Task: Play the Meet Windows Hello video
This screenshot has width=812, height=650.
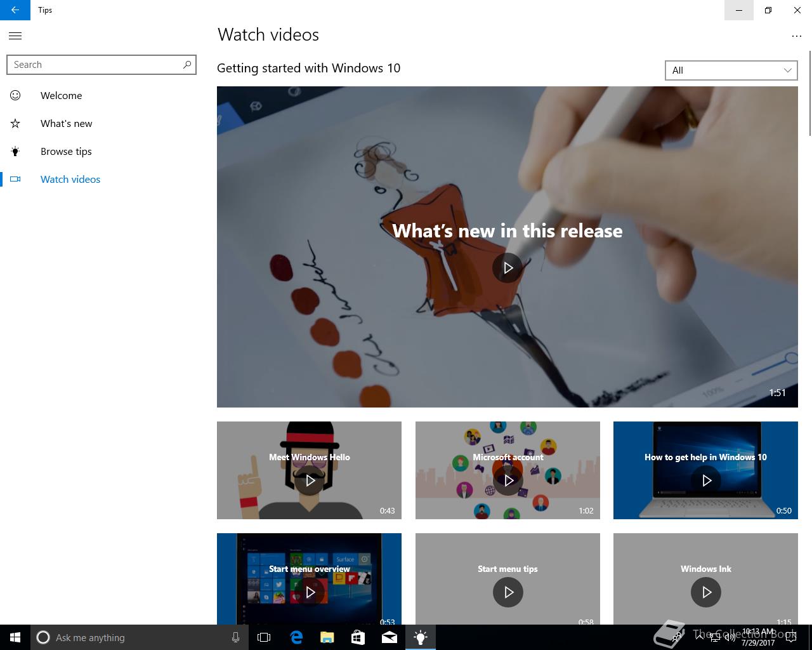Action: (x=310, y=481)
